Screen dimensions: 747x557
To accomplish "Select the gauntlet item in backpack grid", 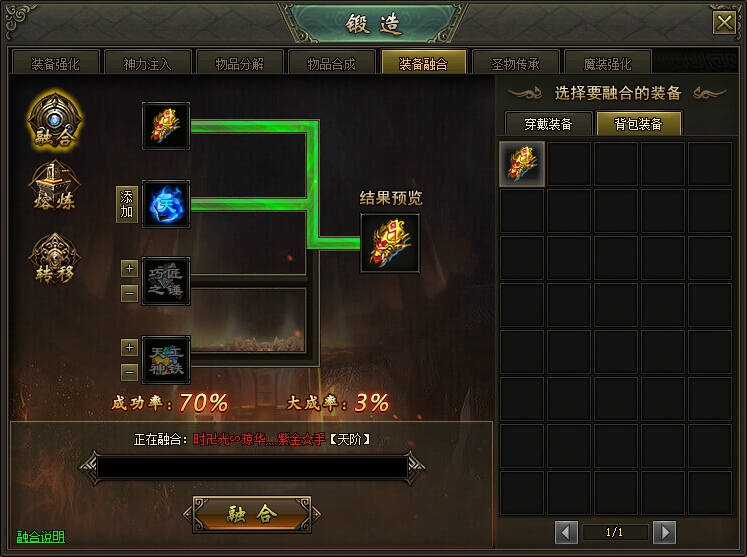I will (x=522, y=163).
